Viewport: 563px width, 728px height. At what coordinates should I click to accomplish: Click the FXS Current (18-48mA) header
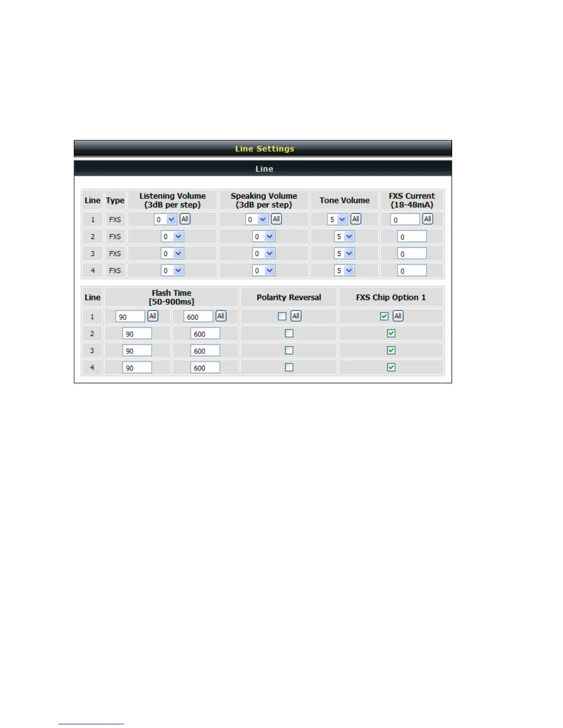pos(412,200)
